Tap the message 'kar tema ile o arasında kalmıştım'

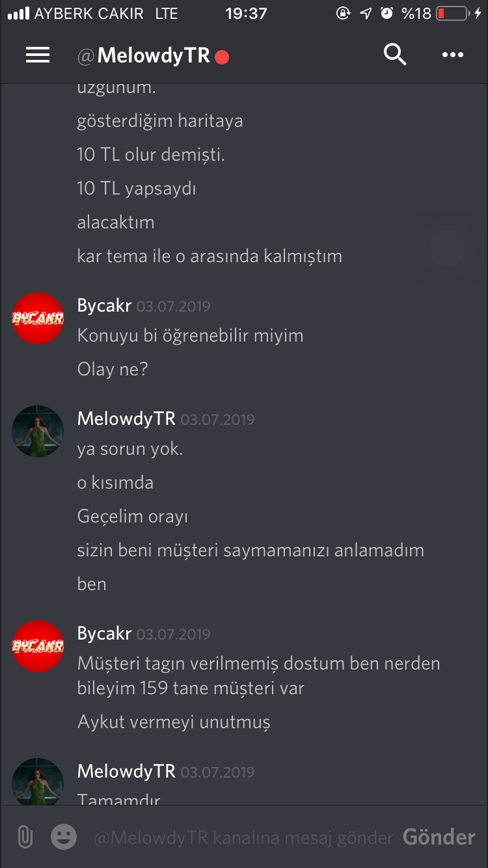(x=210, y=256)
